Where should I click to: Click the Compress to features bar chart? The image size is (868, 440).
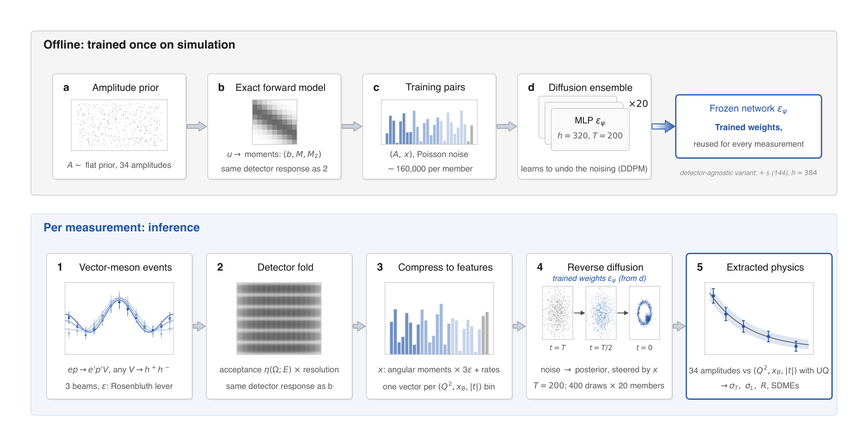439,318
